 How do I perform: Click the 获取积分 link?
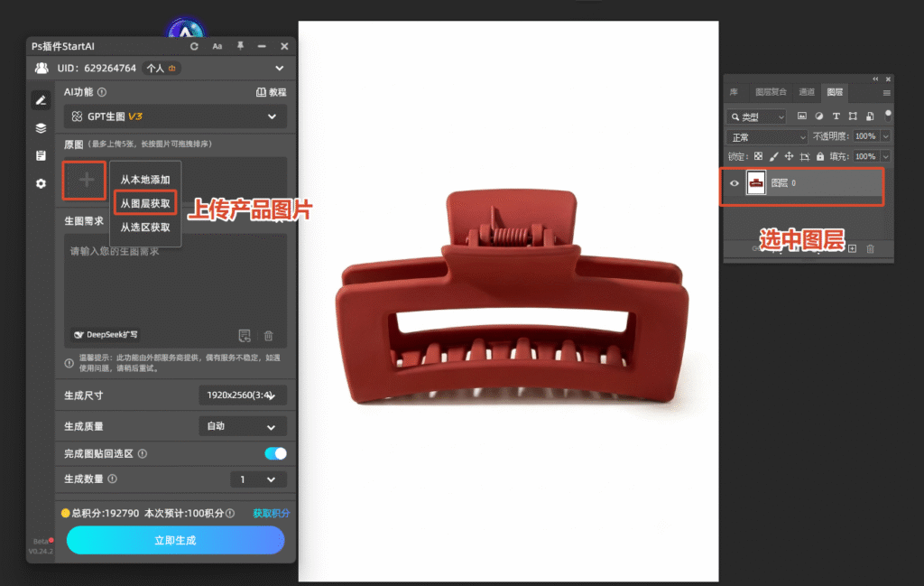click(271, 514)
